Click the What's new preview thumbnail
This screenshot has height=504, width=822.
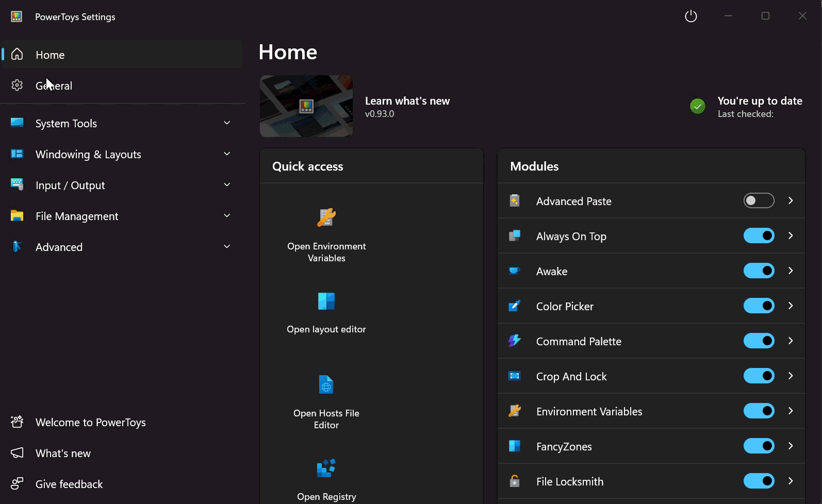[x=306, y=106]
